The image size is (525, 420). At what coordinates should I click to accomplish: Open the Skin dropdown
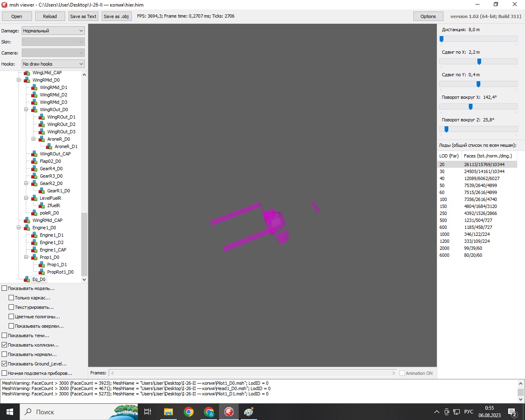[x=53, y=42]
